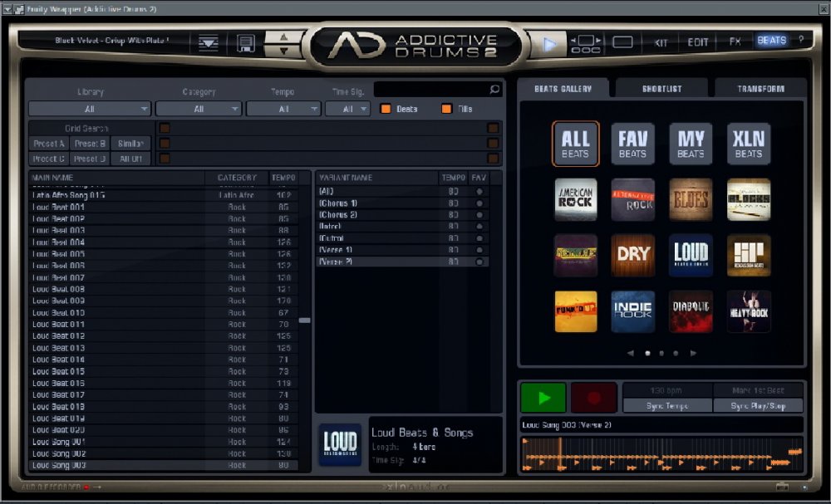This screenshot has width=831, height=504.
Task: Open the ALL Beats gallery tile
Action: click(x=576, y=144)
